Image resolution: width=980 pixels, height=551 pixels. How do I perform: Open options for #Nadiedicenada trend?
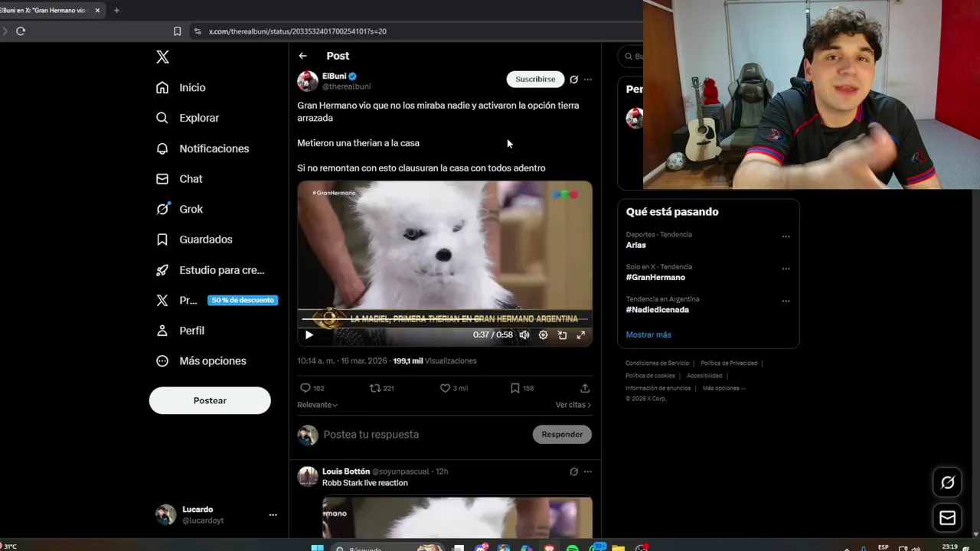pos(786,301)
